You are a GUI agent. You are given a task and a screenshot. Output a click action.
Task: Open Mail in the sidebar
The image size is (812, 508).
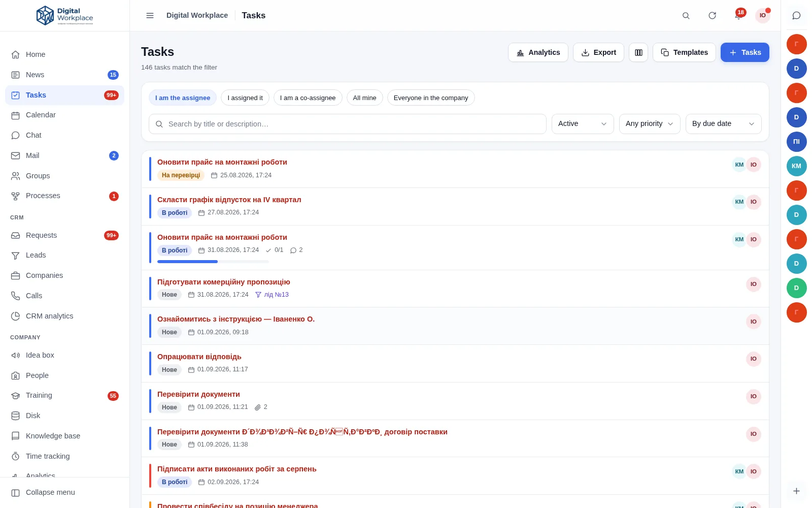pyautogui.click(x=64, y=155)
